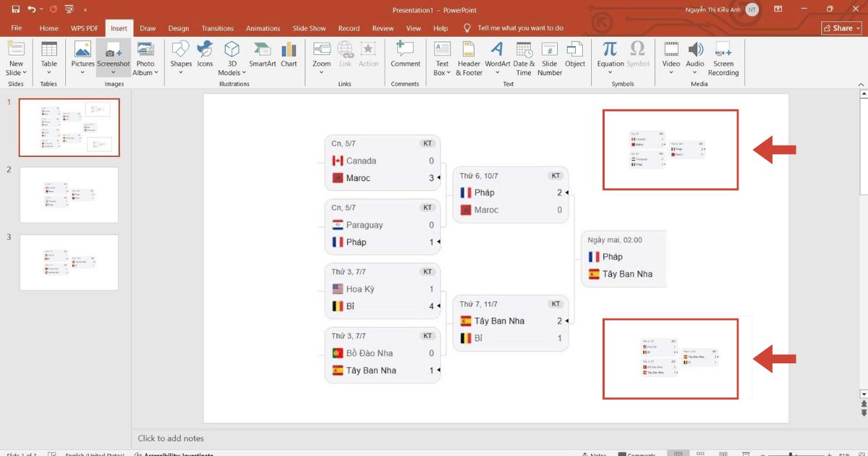
Task: Start slideshow from beginning in quick access toolbar
Action: click(70, 9)
